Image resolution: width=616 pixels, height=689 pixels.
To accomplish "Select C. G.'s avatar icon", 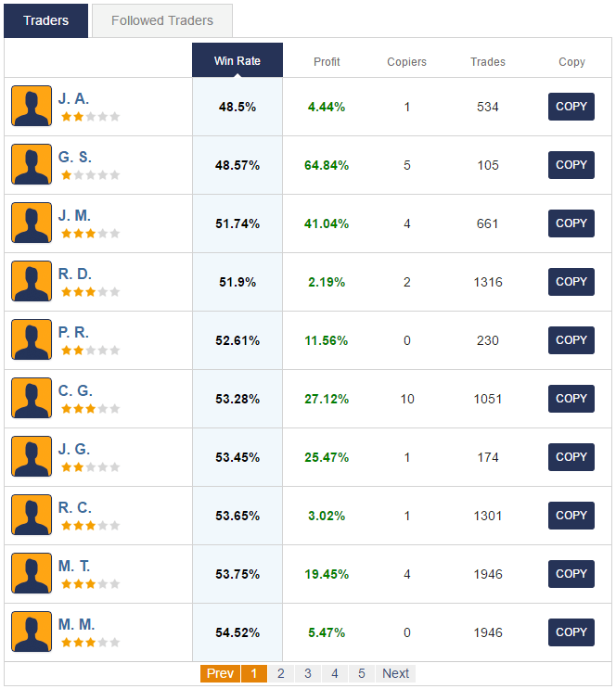I will click(32, 398).
